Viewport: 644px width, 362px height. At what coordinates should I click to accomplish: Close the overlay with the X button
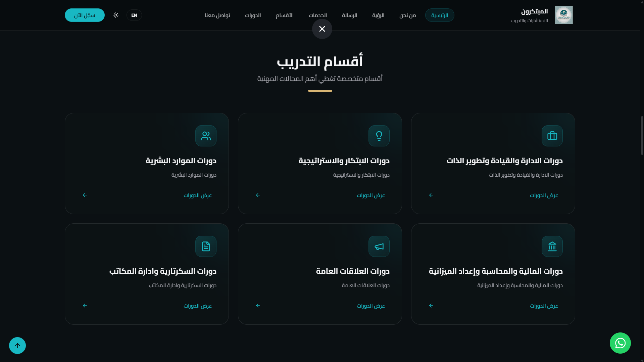click(322, 29)
